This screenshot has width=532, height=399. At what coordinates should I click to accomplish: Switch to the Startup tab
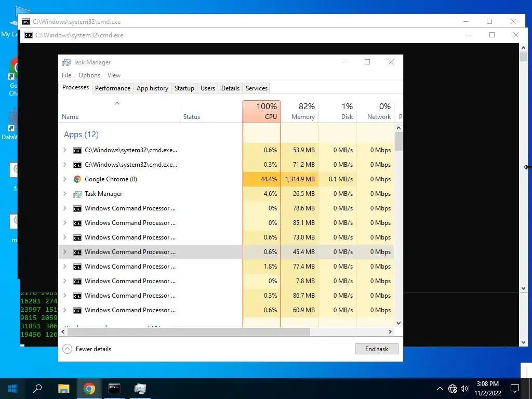point(184,88)
